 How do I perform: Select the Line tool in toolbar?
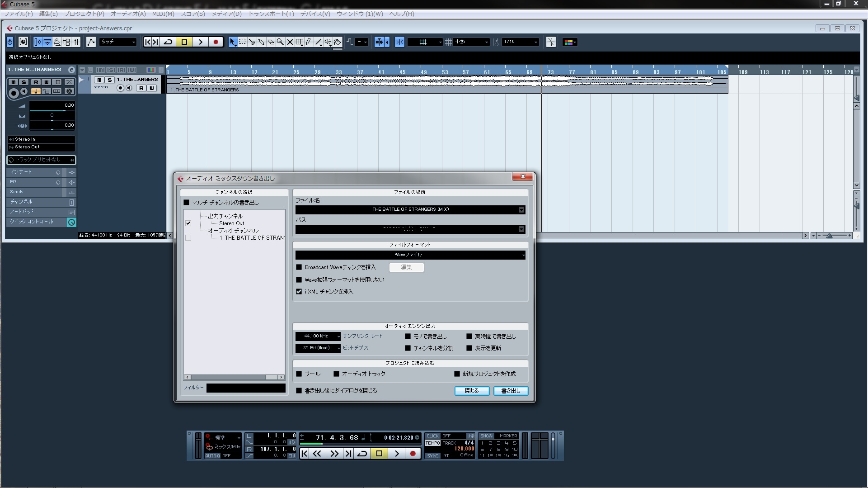[x=319, y=42]
